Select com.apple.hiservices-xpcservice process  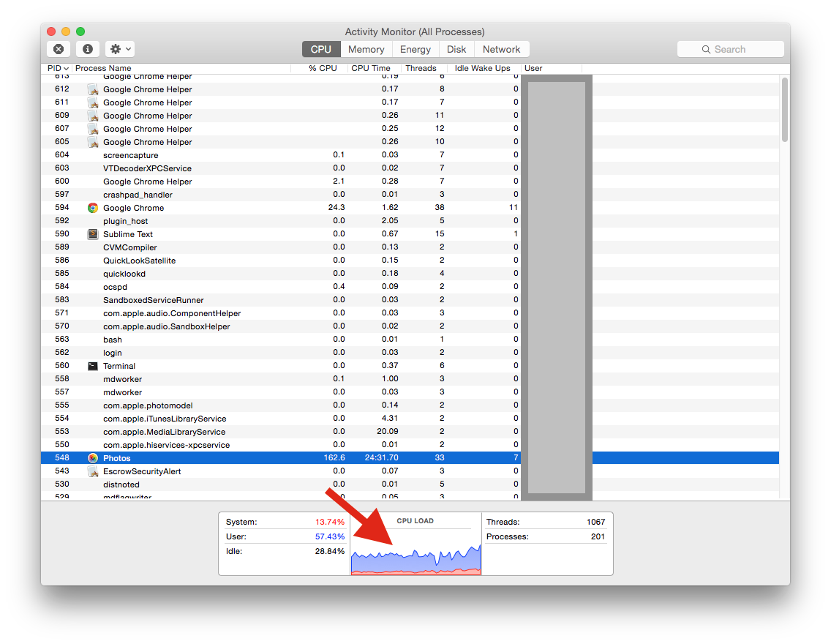pyautogui.click(x=410, y=445)
